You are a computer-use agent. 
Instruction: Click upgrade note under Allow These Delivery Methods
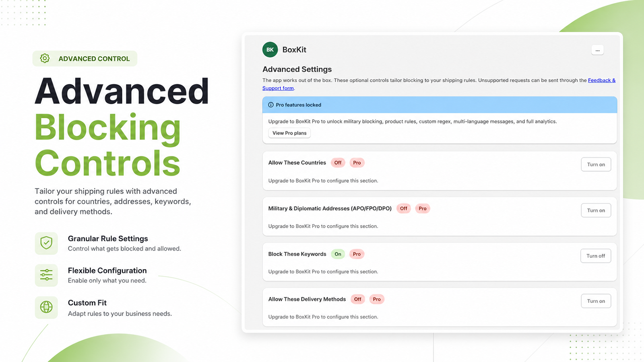pyautogui.click(x=323, y=317)
